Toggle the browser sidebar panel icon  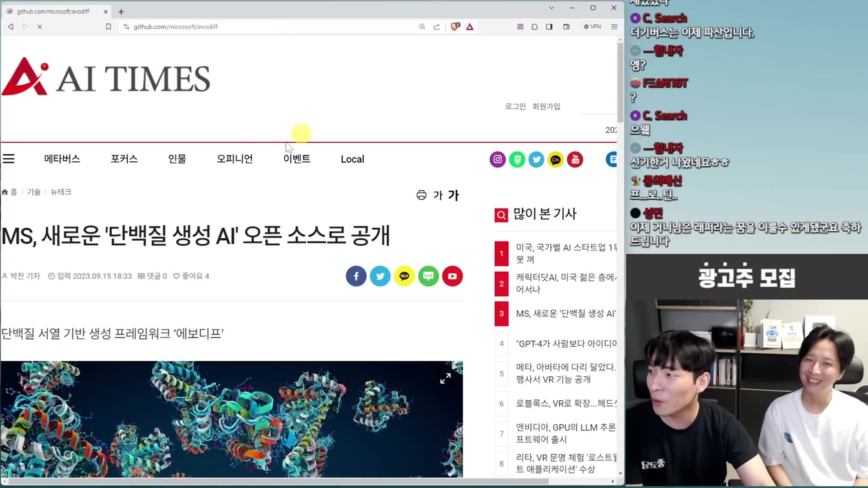click(x=549, y=26)
